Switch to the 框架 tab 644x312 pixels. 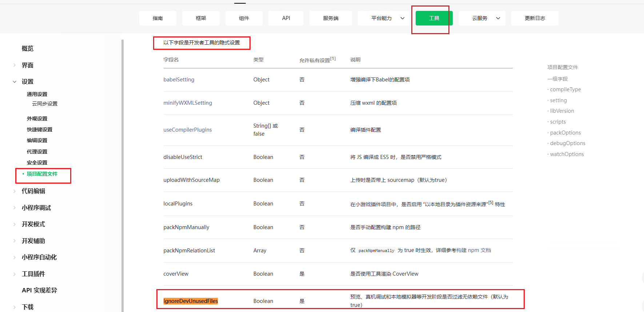[x=201, y=18]
